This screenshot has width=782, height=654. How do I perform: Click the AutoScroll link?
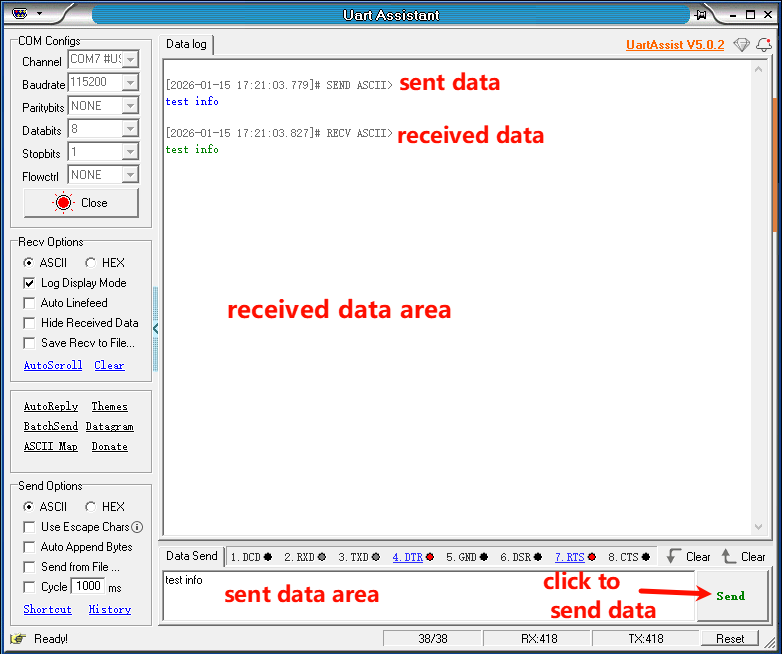53,365
